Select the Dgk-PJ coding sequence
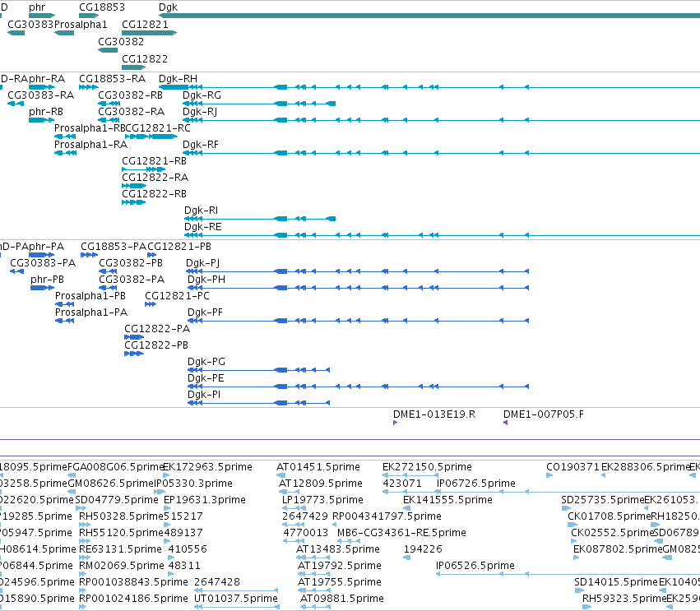The width and height of the screenshot is (700, 611). tap(358, 271)
